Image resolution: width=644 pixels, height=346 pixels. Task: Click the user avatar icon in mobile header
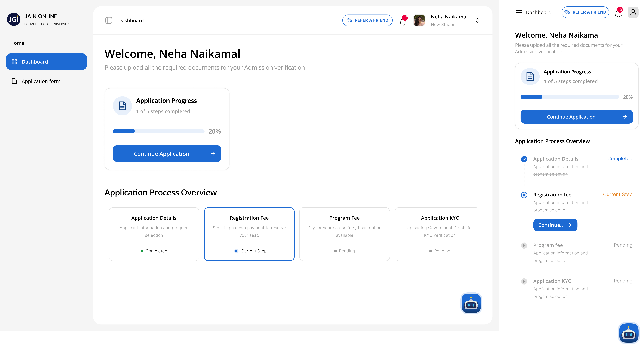633,12
